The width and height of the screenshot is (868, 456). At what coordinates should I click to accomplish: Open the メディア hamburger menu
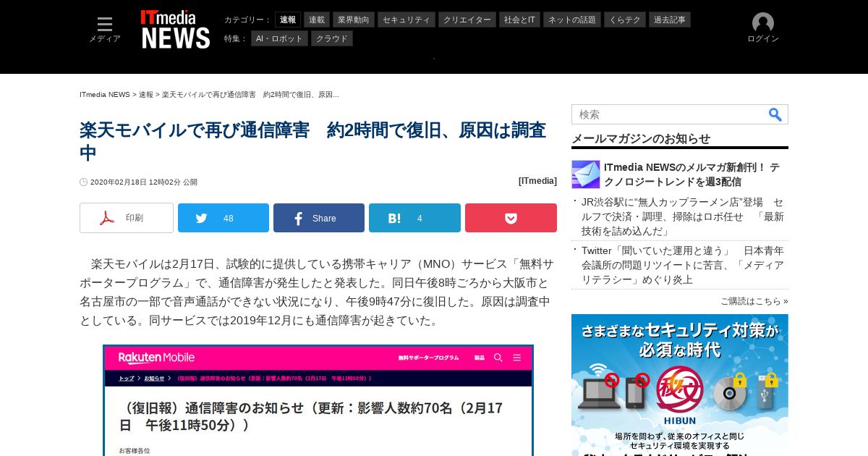105,30
